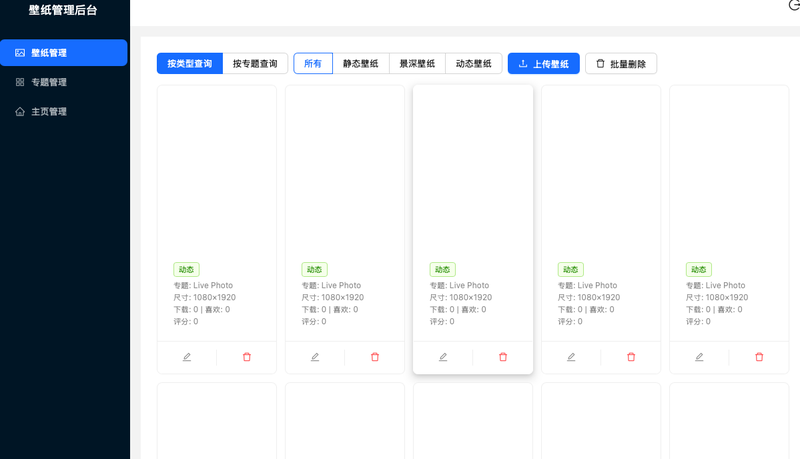
Task: Open 主页管理 in the sidebar menu
Action: point(48,112)
